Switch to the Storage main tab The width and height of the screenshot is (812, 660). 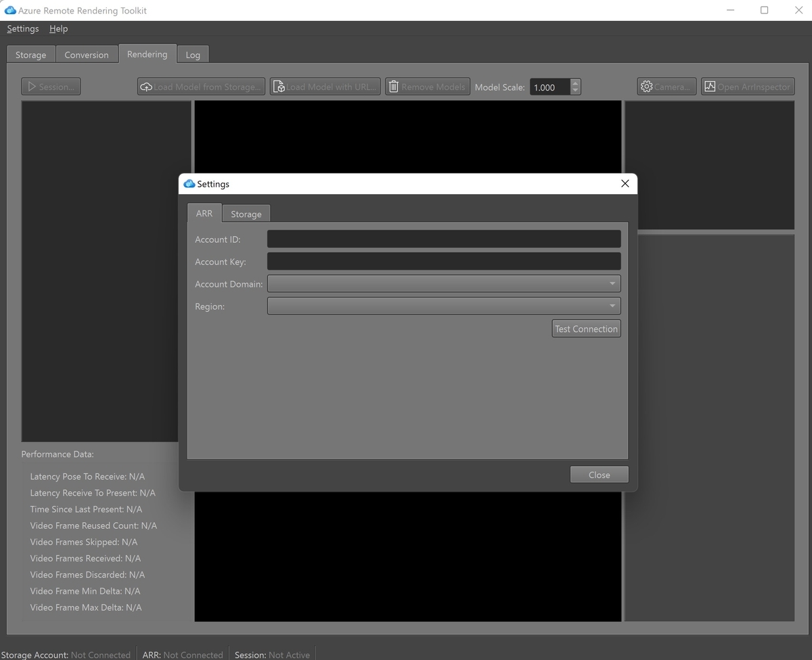(31, 55)
